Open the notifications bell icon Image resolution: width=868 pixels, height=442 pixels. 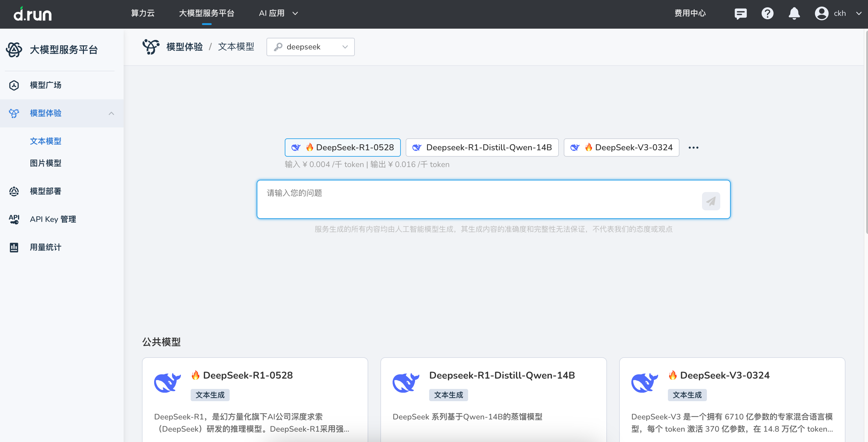point(794,13)
